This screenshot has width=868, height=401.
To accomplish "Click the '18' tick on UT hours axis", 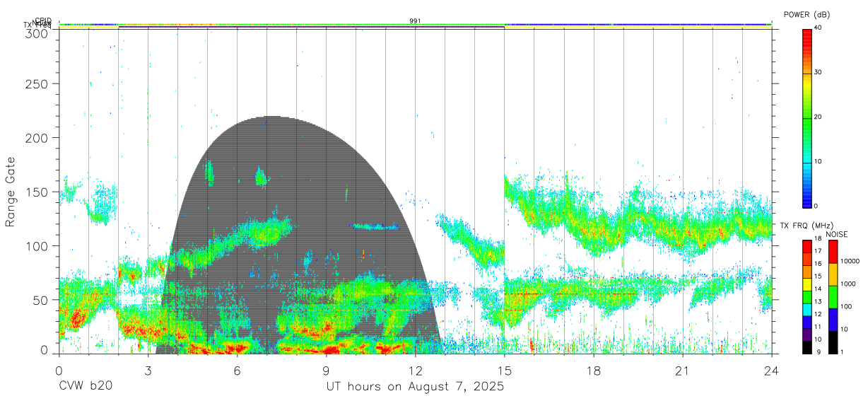I will 594,371.
